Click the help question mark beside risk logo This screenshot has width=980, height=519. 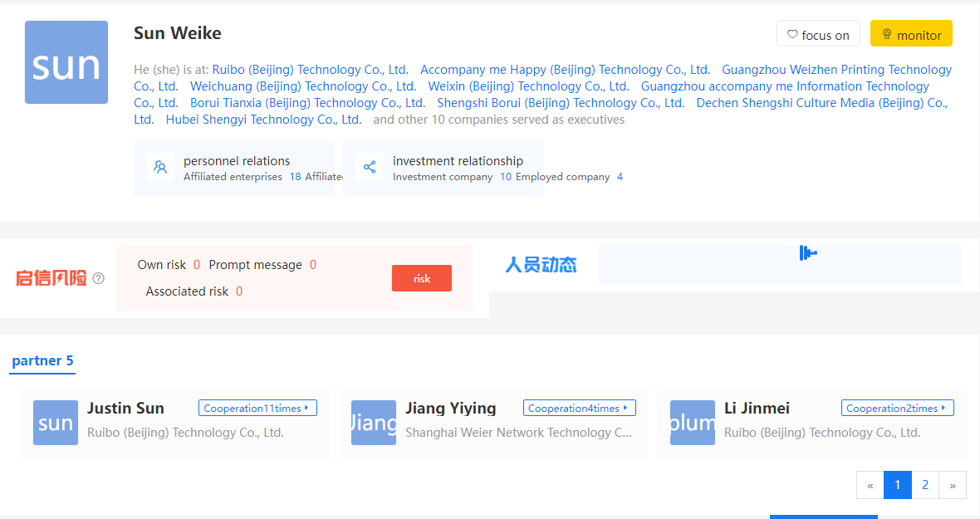(98, 278)
